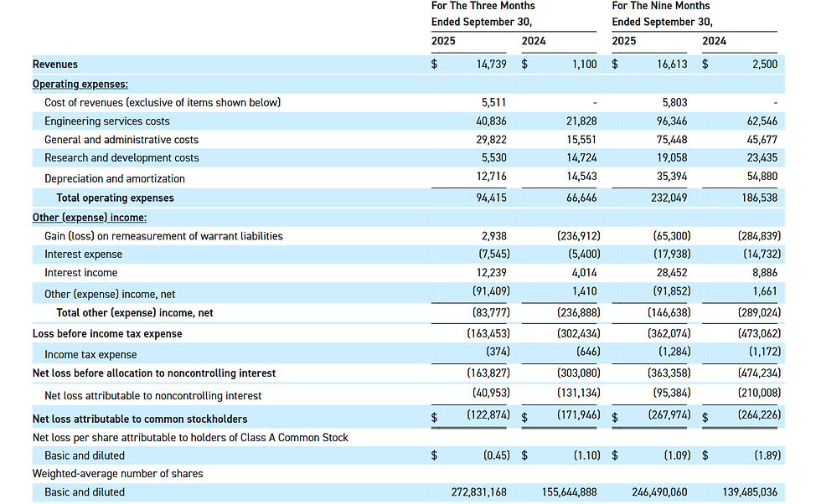Click the "Depreciation and amortization" label

[x=115, y=179]
